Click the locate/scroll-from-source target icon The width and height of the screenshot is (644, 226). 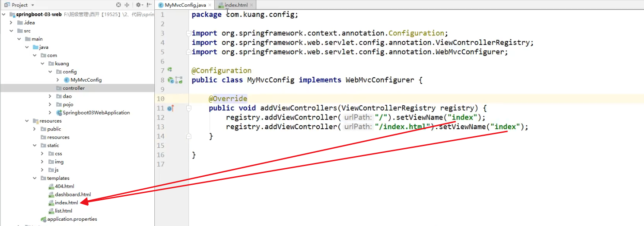click(118, 5)
